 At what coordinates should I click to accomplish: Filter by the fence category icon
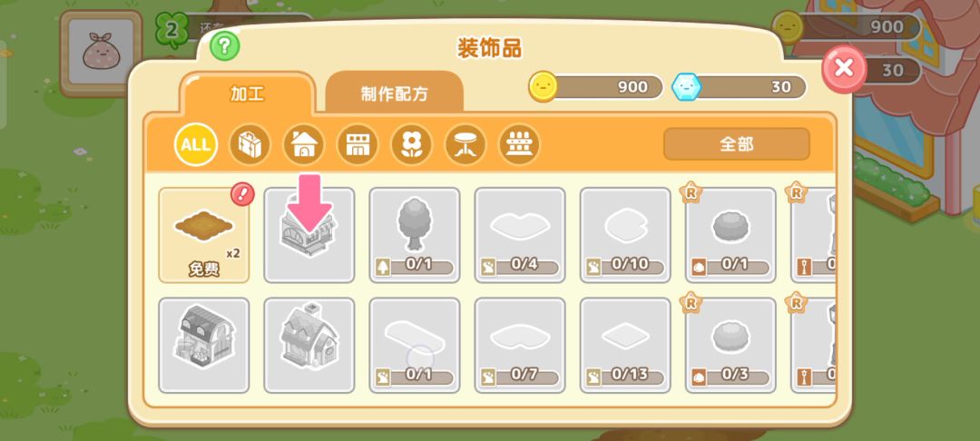[519, 144]
